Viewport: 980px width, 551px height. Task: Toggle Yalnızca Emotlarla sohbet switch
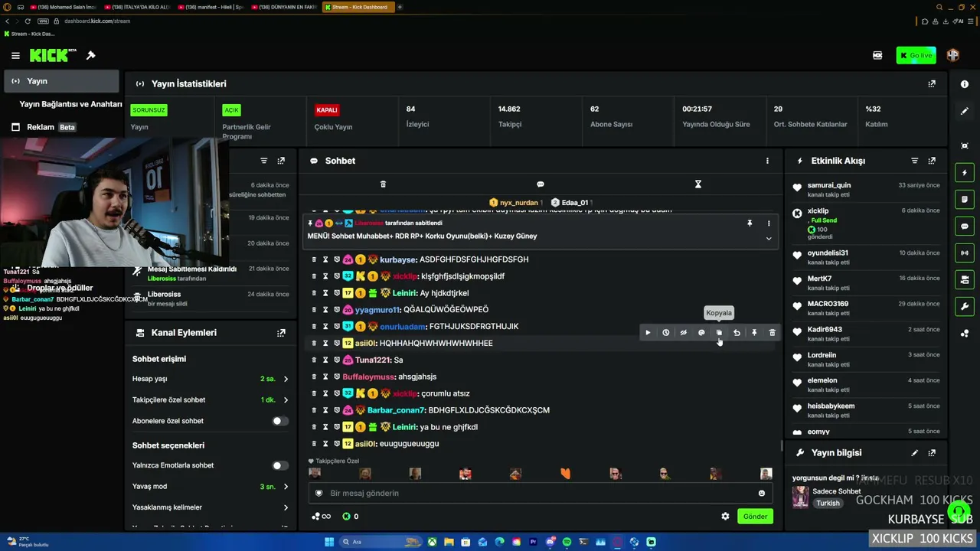280,465
